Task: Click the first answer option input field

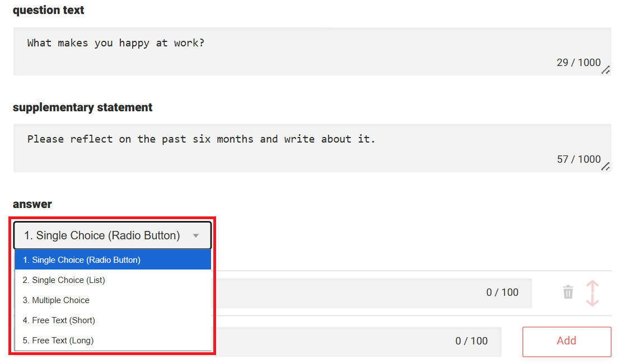Action: 347,292
